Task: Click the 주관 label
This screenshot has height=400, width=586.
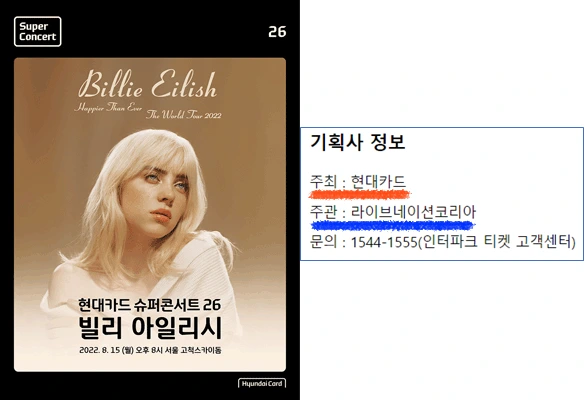Action: (x=323, y=212)
